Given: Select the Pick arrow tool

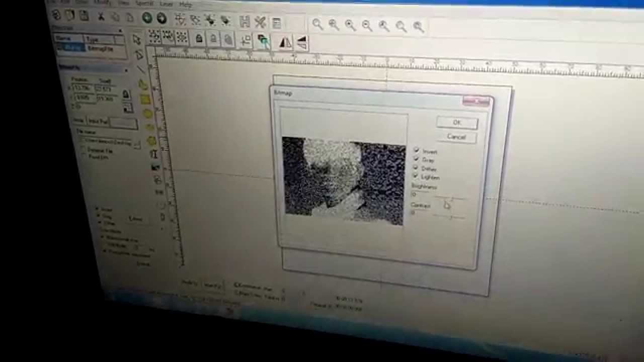Looking at the screenshot, I should click(x=136, y=39).
